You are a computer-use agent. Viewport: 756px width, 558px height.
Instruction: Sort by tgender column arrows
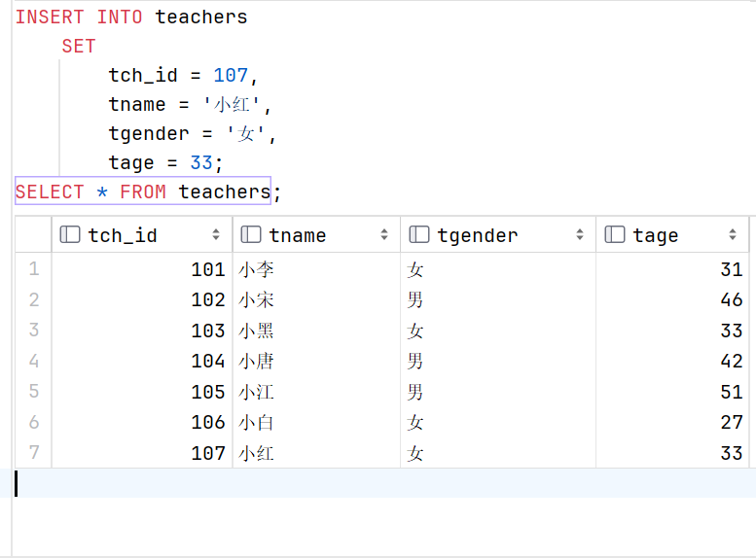(580, 234)
